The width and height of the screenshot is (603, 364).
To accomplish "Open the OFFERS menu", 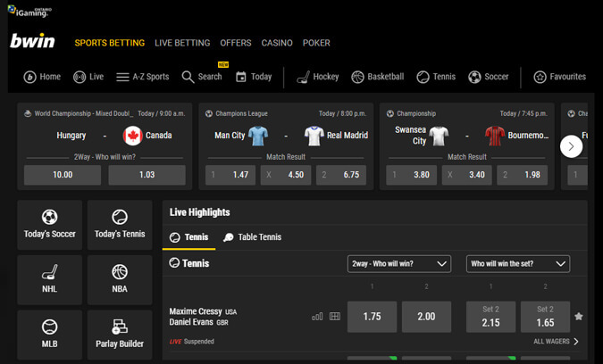I will coord(236,43).
